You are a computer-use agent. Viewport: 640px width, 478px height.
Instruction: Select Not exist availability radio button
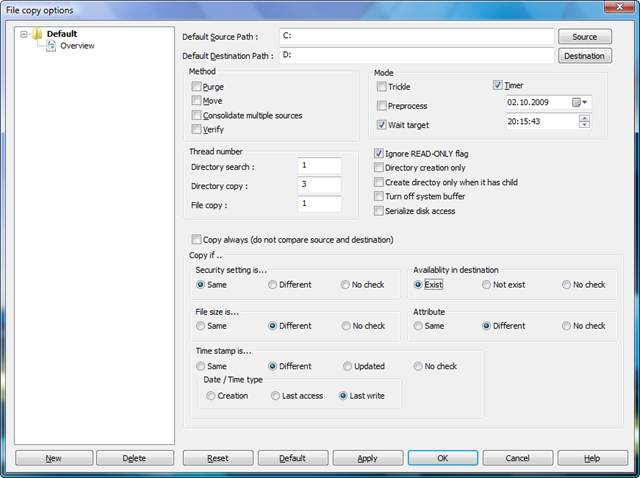487,285
